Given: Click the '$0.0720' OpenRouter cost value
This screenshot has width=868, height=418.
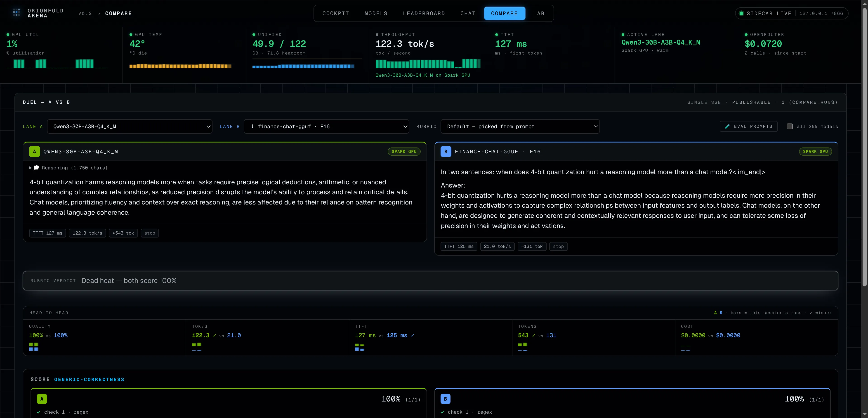Looking at the screenshot, I should 763,44.
